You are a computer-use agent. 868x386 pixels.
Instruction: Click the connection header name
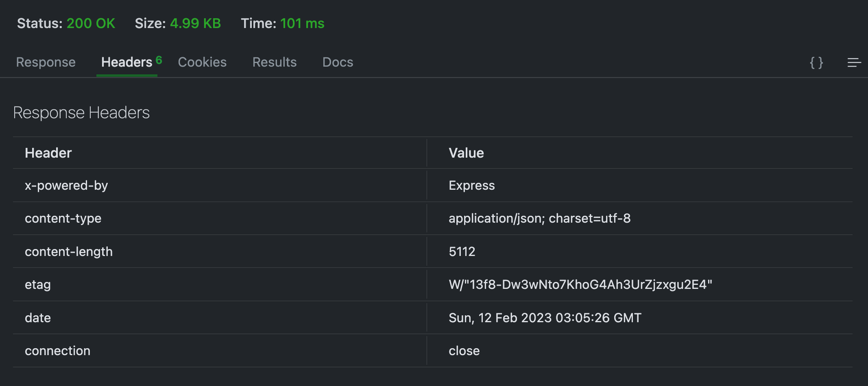57,351
